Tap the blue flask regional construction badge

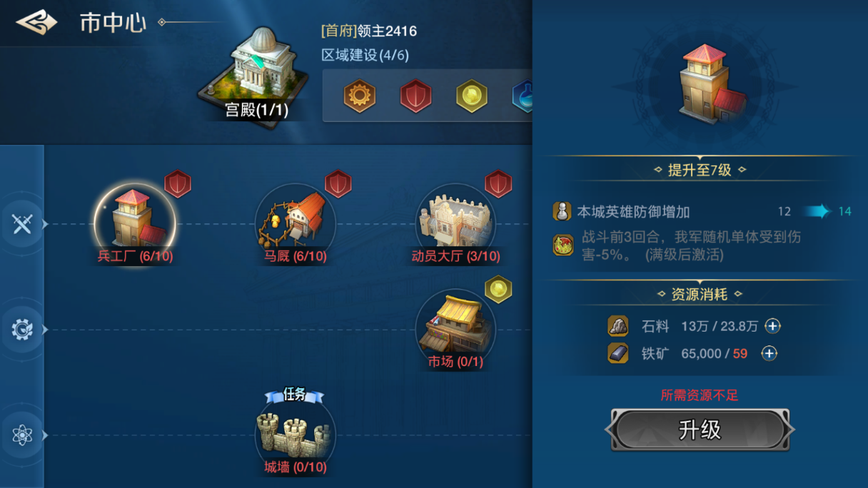(x=523, y=96)
